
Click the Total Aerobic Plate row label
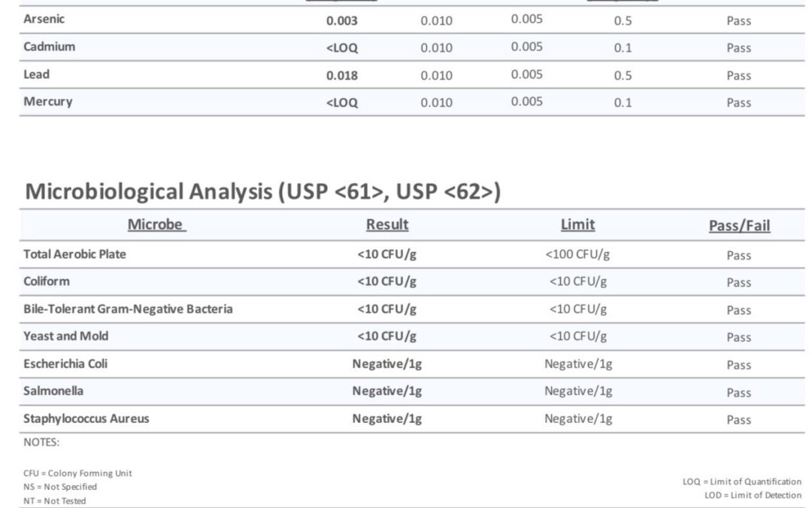pyautogui.click(x=74, y=254)
